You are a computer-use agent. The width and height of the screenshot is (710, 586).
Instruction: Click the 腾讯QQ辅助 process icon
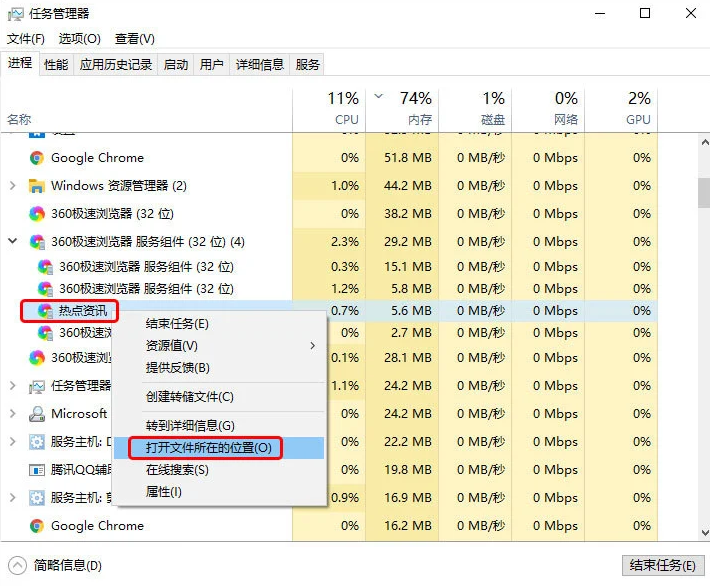(x=37, y=470)
